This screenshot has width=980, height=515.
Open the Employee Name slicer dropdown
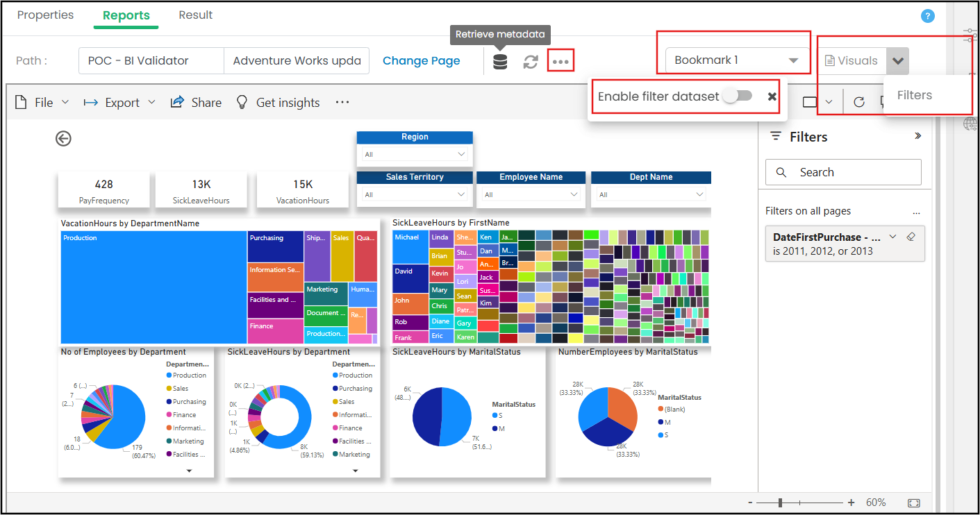point(531,194)
